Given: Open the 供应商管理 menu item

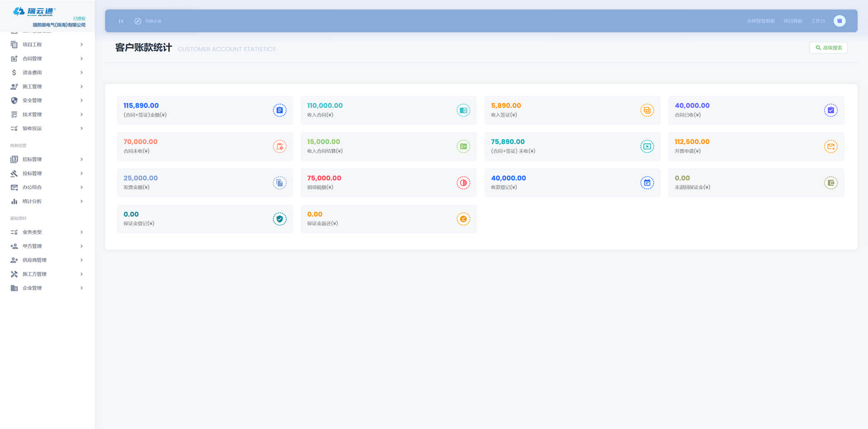Looking at the screenshot, I should [x=34, y=260].
